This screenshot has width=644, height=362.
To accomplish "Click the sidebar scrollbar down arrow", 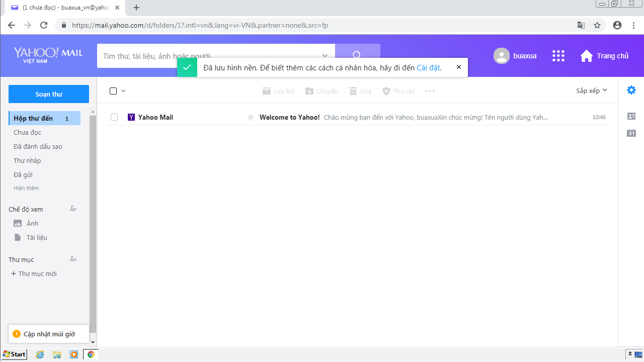I will [93, 342].
